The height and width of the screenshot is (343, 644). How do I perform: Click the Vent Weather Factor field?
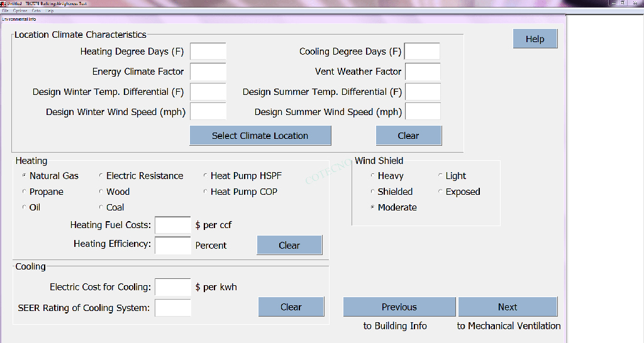(422, 72)
